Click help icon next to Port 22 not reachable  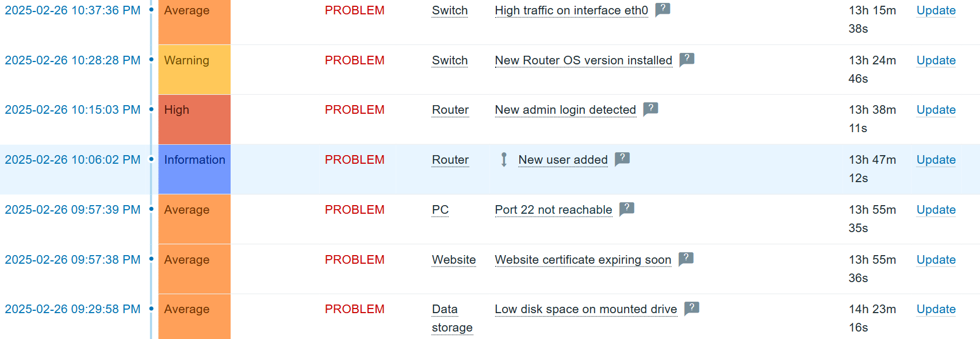627,209
